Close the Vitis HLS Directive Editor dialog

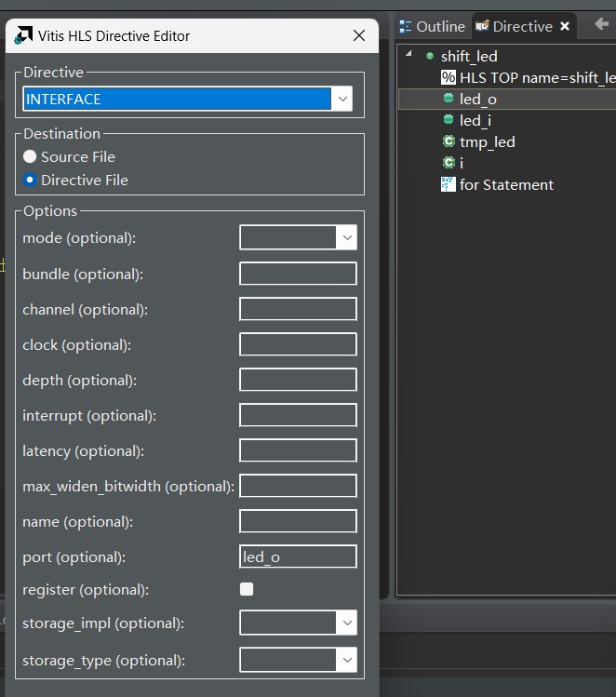(359, 35)
